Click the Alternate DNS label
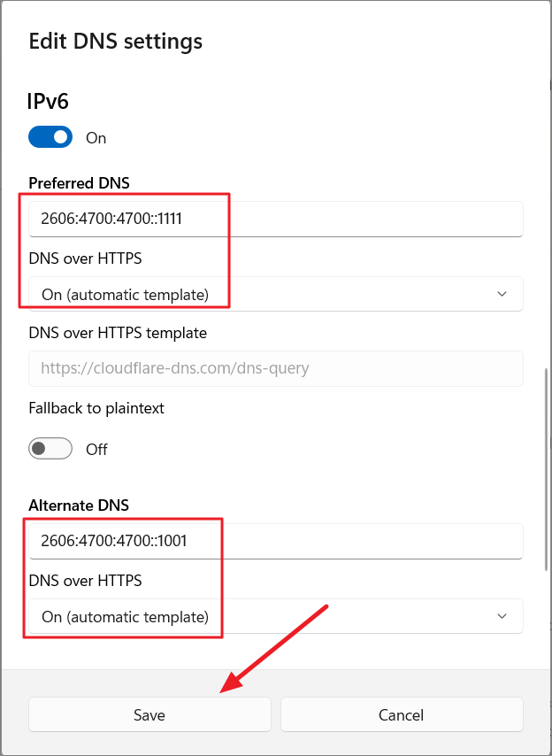552x756 pixels. 79,505
